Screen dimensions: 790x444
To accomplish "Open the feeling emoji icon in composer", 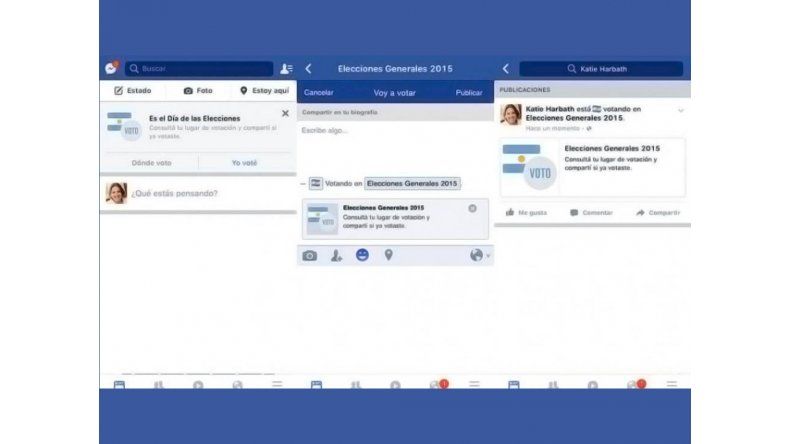I will pyautogui.click(x=362, y=255).
